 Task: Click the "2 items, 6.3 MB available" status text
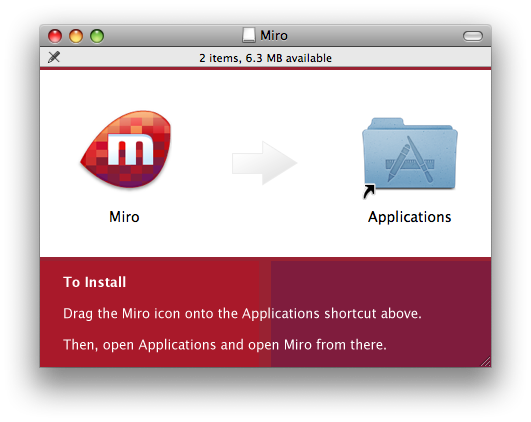pos(266,58)
